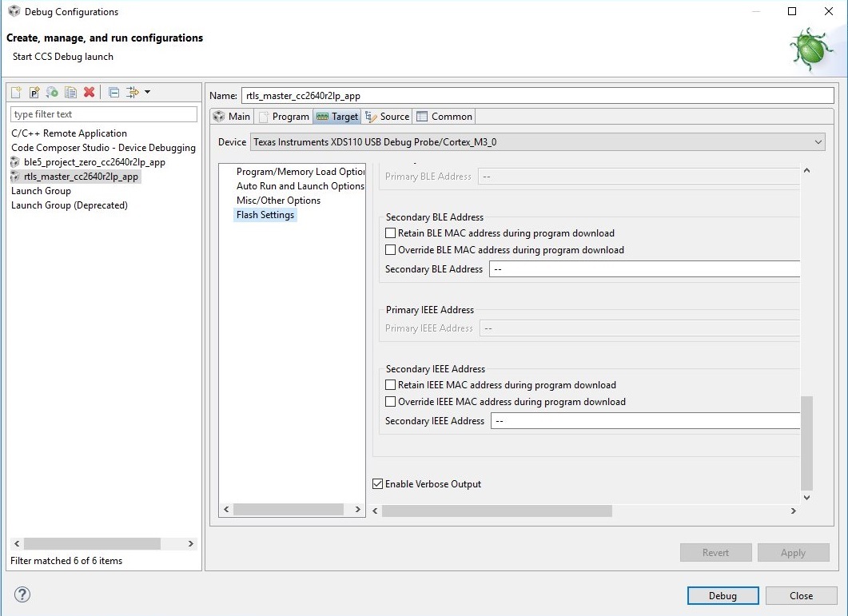Open the Source tab

click(x=387, y=117)
